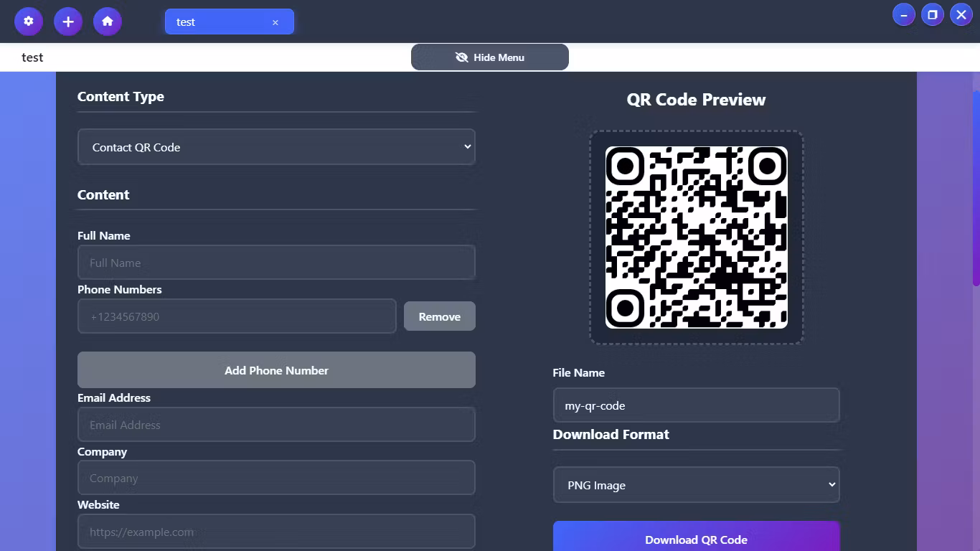
Task: Click the 'test' page title text
Action: point(32,57)
